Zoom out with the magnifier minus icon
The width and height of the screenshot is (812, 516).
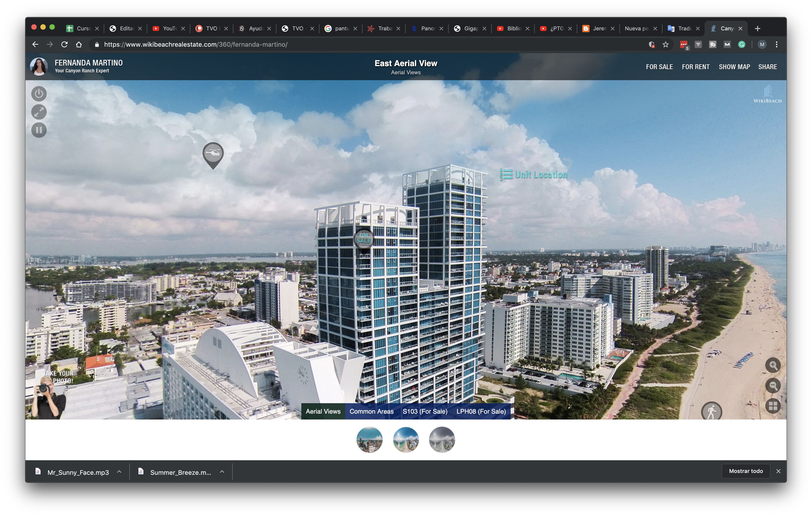773,386
